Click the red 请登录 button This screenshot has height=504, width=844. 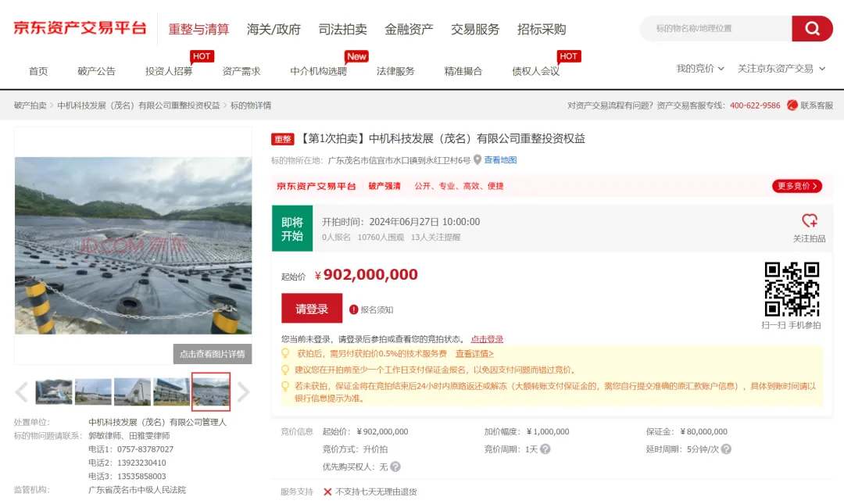click(312, 309)
